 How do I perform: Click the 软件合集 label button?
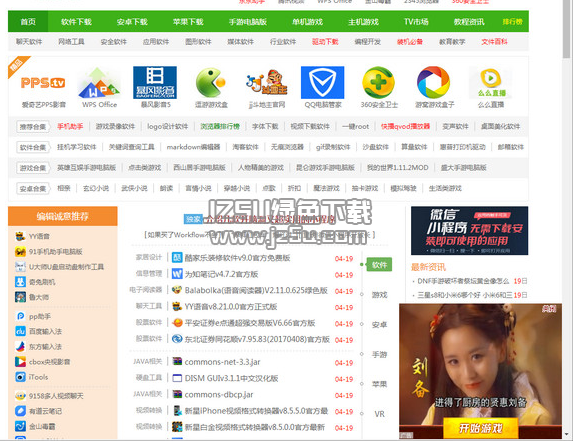pyautogui.click(x=33, y=147)
